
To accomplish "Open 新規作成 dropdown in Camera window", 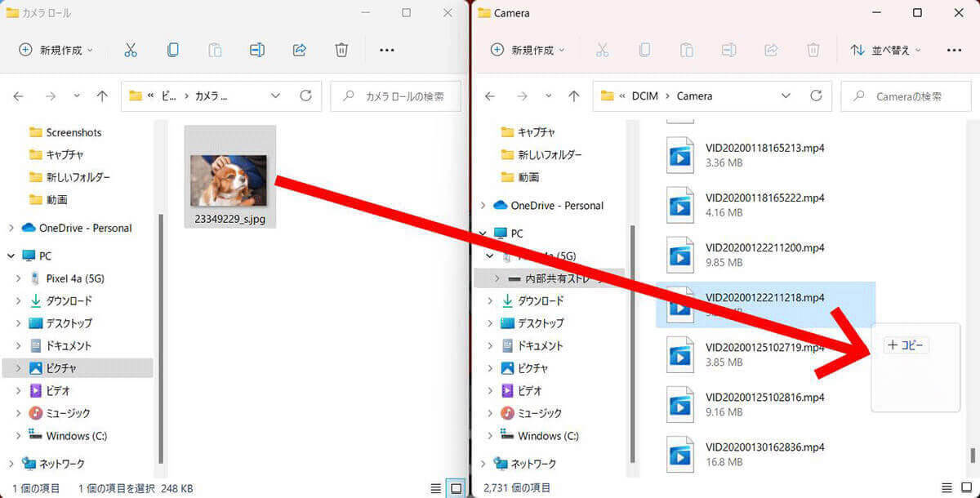I will point(528,50).
